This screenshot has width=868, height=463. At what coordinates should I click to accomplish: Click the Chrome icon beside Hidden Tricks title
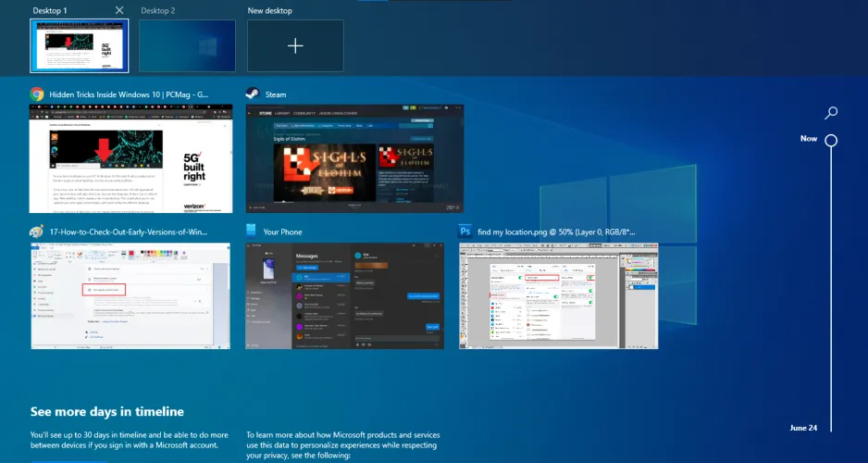click(x=37, y=94)
